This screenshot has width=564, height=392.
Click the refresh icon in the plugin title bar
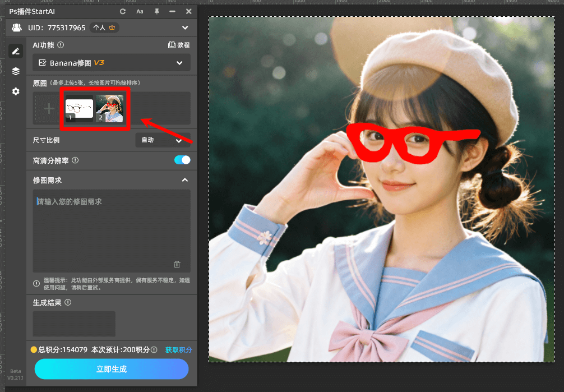coord(123,11)
